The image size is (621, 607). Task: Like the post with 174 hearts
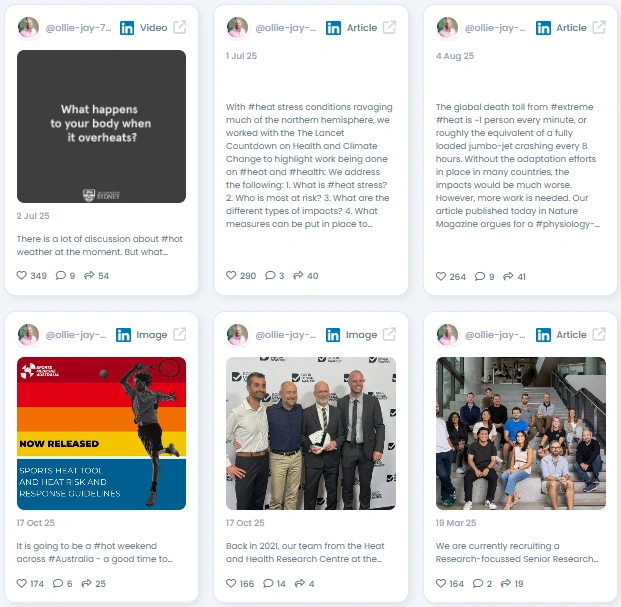(x=22, y=583)
